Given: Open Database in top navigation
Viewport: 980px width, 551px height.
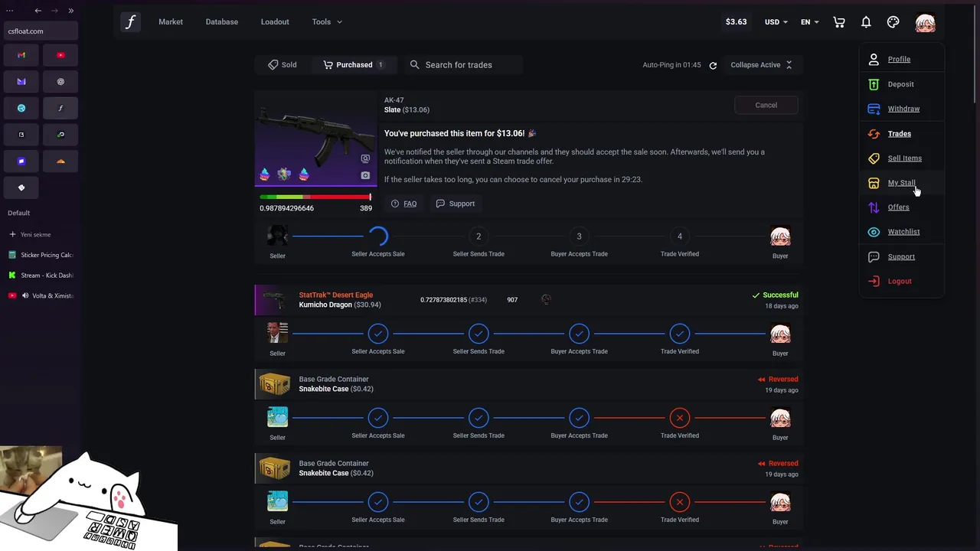Looking at the screenshot, I should point(222,22).
